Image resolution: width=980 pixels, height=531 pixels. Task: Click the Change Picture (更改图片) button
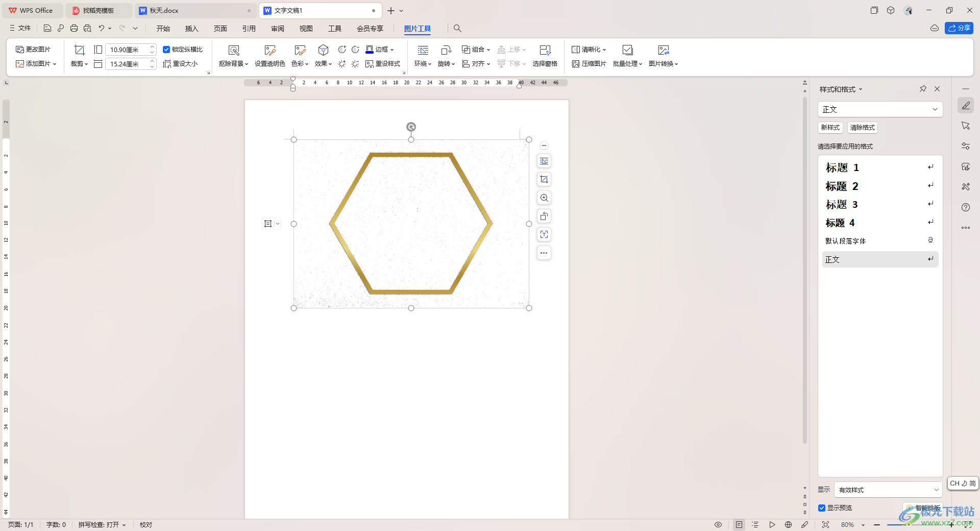click(33, 50)
